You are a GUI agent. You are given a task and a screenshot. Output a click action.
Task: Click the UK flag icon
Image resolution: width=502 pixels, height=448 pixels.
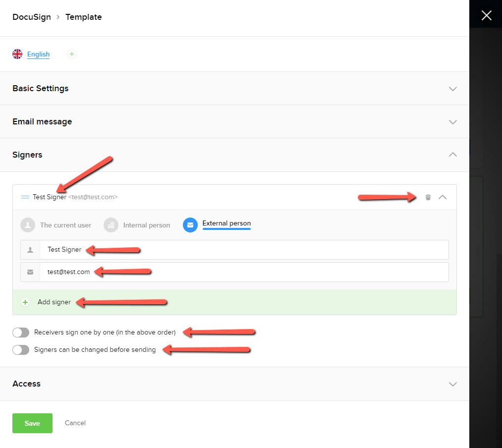[18, 54]
